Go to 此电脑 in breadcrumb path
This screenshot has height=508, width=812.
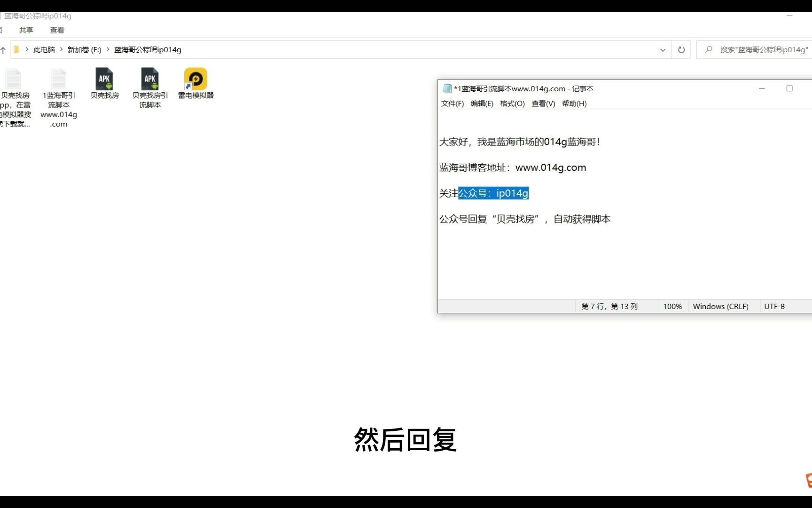[44, 49]
